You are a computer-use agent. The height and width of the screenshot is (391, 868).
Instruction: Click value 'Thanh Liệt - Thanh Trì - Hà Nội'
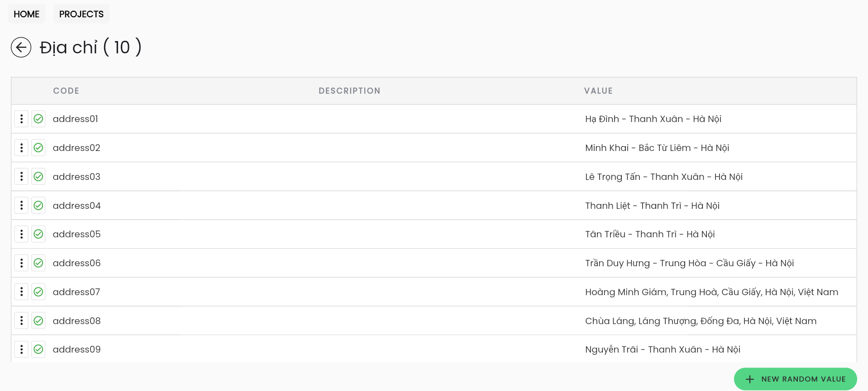pos(652,206)
